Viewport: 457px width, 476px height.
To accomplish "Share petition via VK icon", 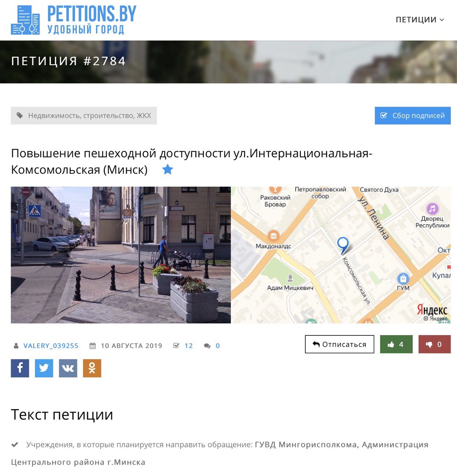I will 68,368.
